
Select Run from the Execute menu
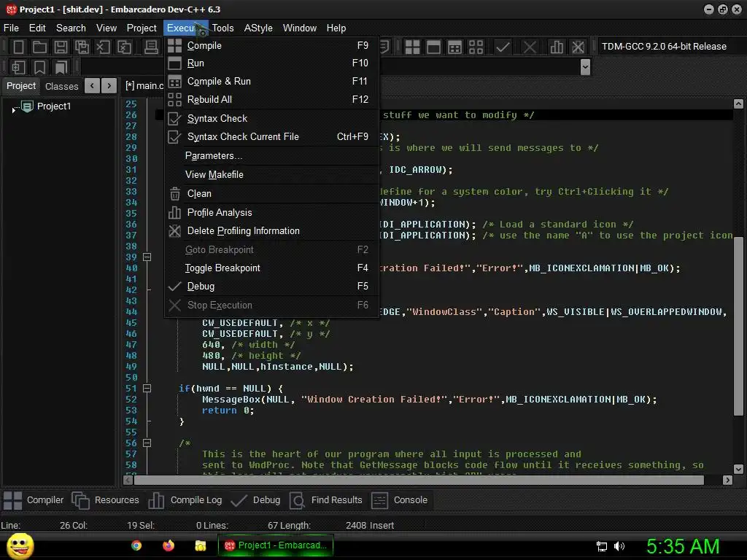pos(271,63)
